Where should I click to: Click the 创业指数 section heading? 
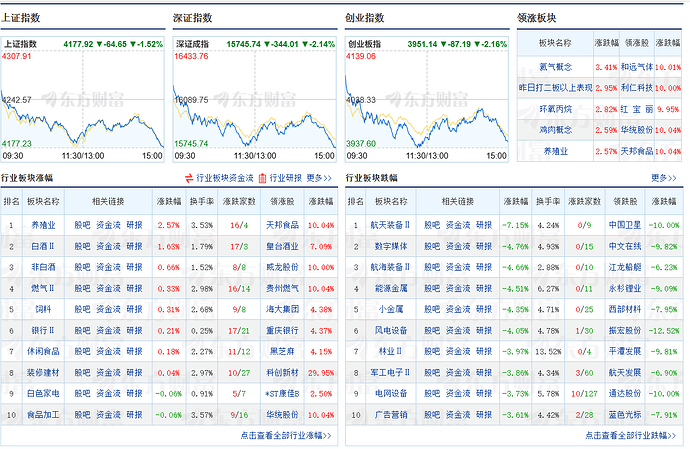(x=364, y=18)
